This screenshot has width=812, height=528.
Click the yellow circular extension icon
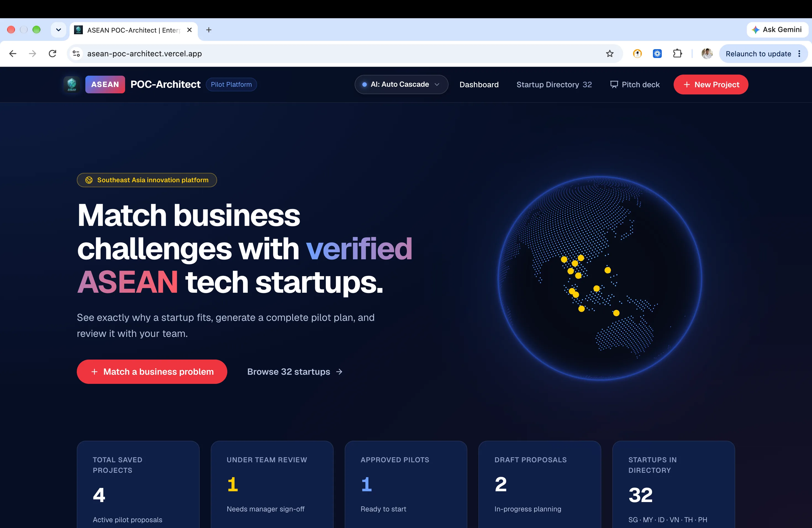tap(637, 54)
